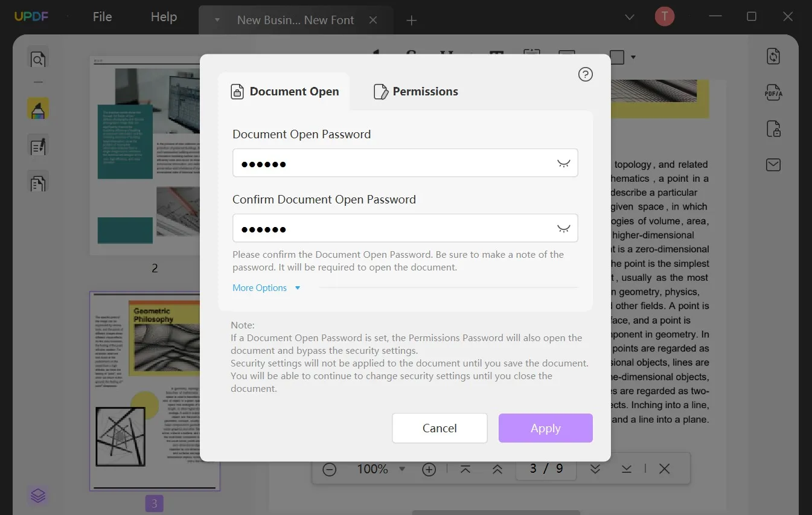Switch to the Permissions tab
The image size is (812, 515).
[415, 91]
